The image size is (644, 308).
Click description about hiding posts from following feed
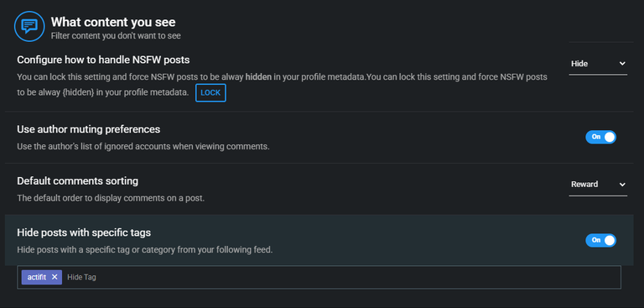pyautogui.click(x=144, y=249)
